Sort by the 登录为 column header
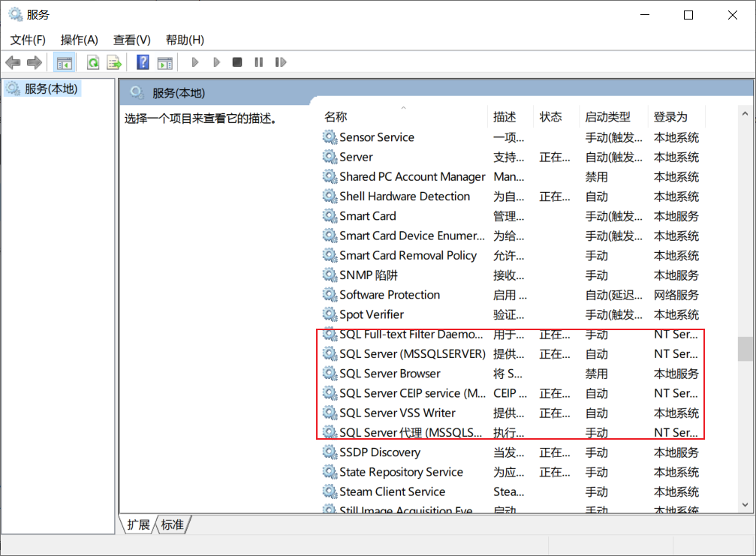 [676, 117]
